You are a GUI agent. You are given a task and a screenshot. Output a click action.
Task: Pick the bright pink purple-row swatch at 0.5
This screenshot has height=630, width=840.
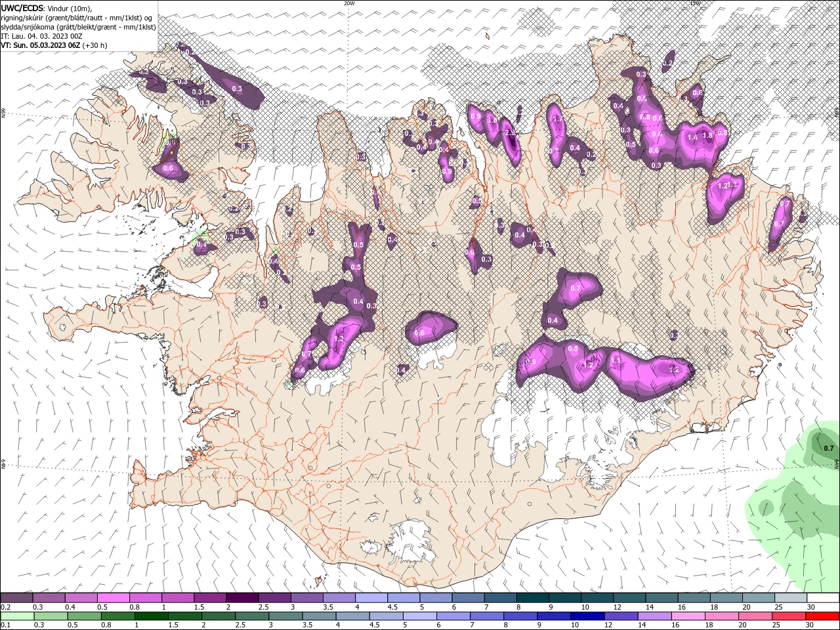[113, 598]
